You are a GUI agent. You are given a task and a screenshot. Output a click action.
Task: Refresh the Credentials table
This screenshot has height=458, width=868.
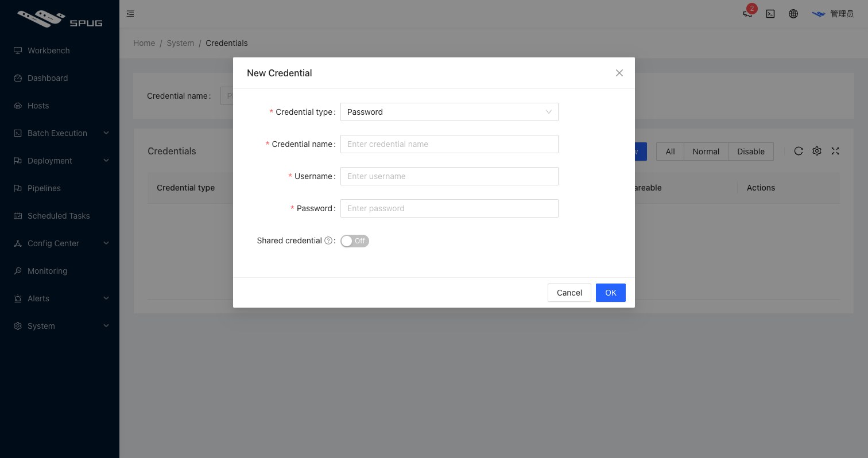pyautogui.click(x=799, y=151)
